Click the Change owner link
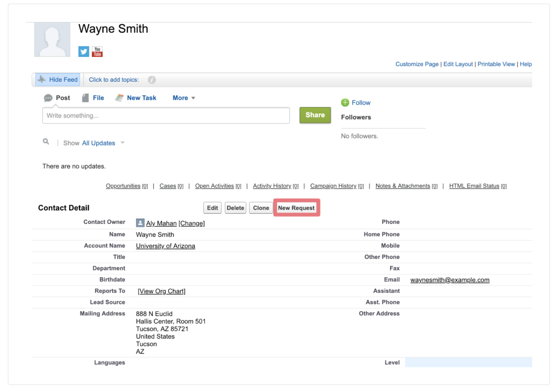 tap(192, 223)
